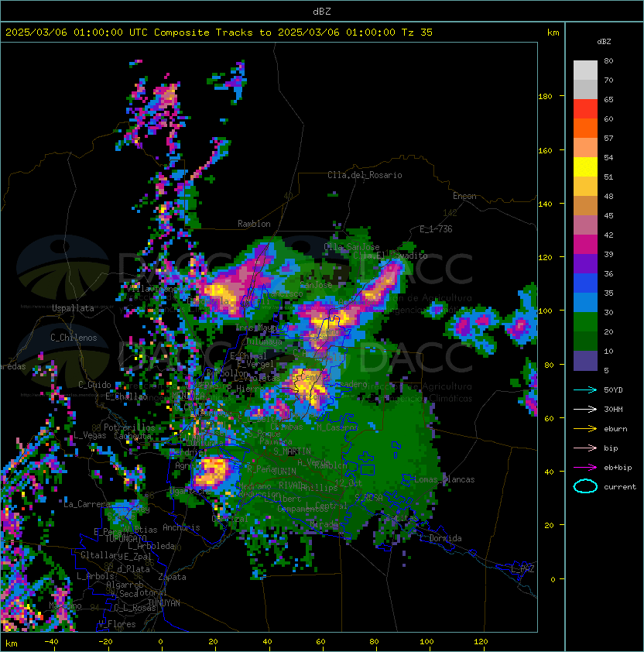Choose the slate 5-10 dBZ swatch
This screenshot has width=644, height=652.
(585, 361)
